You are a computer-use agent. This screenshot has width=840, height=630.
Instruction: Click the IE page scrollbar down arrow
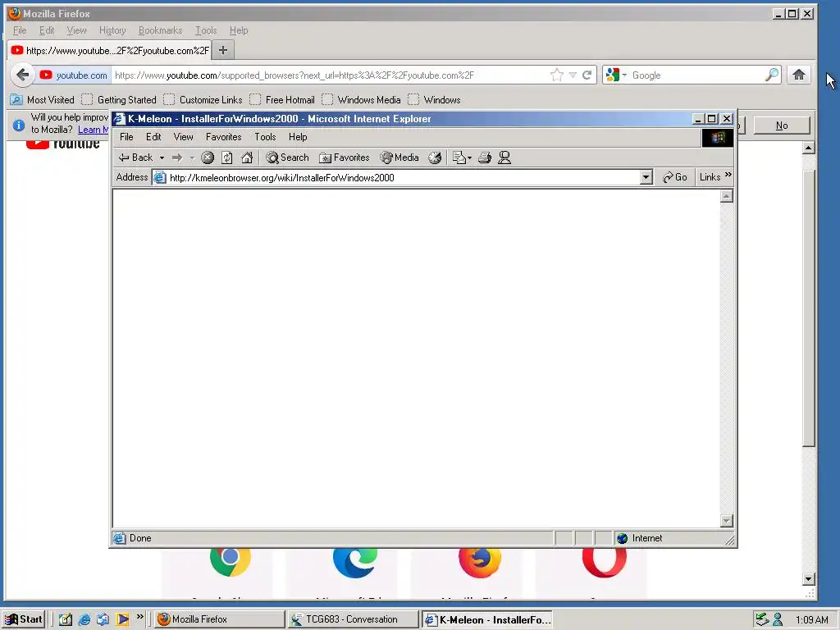[727, 521]
